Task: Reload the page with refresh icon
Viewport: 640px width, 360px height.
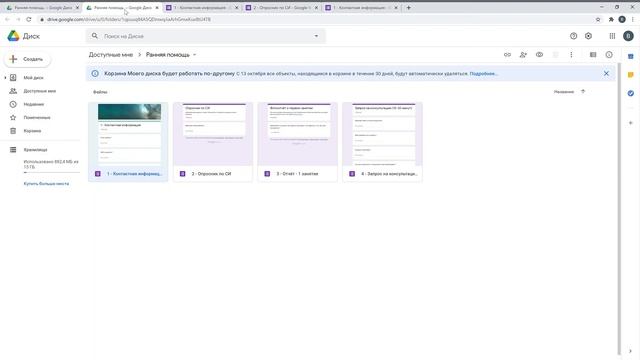Action: 29,19
